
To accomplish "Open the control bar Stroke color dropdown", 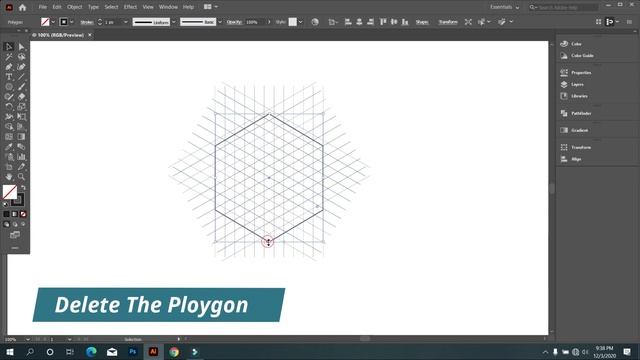I will pyautogui.click(x=72, y=22).
